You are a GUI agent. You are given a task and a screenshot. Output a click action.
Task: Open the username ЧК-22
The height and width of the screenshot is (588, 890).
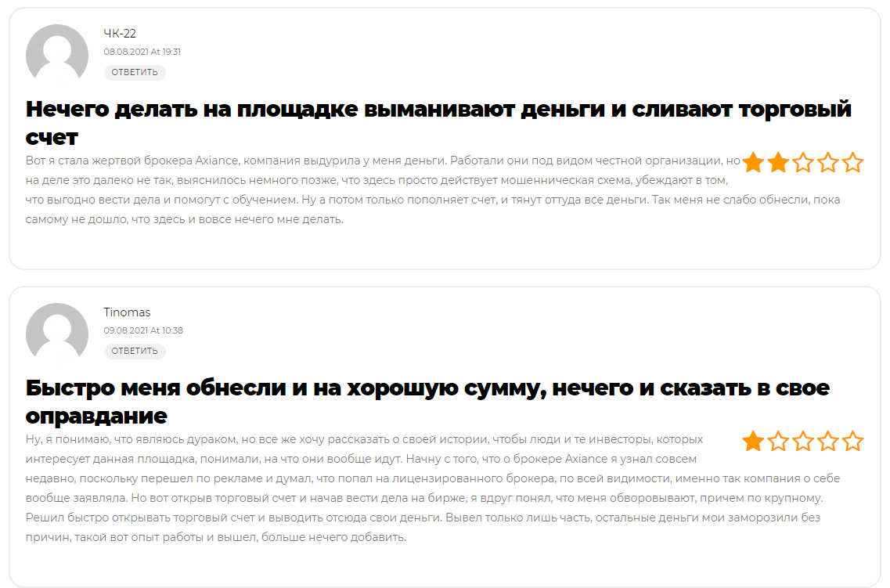120,34
